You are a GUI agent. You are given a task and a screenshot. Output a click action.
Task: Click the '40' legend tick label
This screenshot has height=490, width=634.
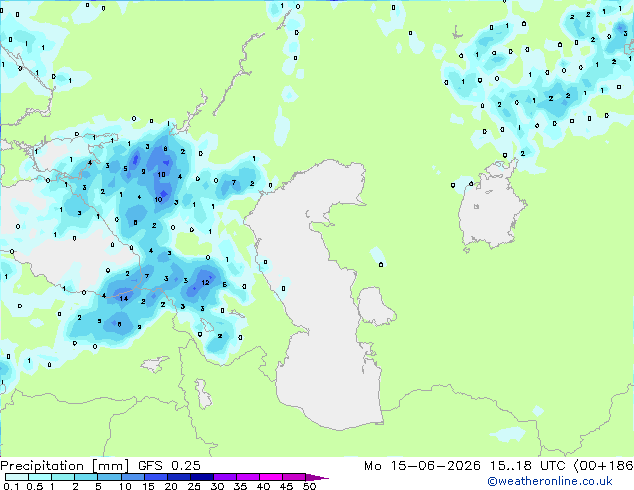coord(263,486)
